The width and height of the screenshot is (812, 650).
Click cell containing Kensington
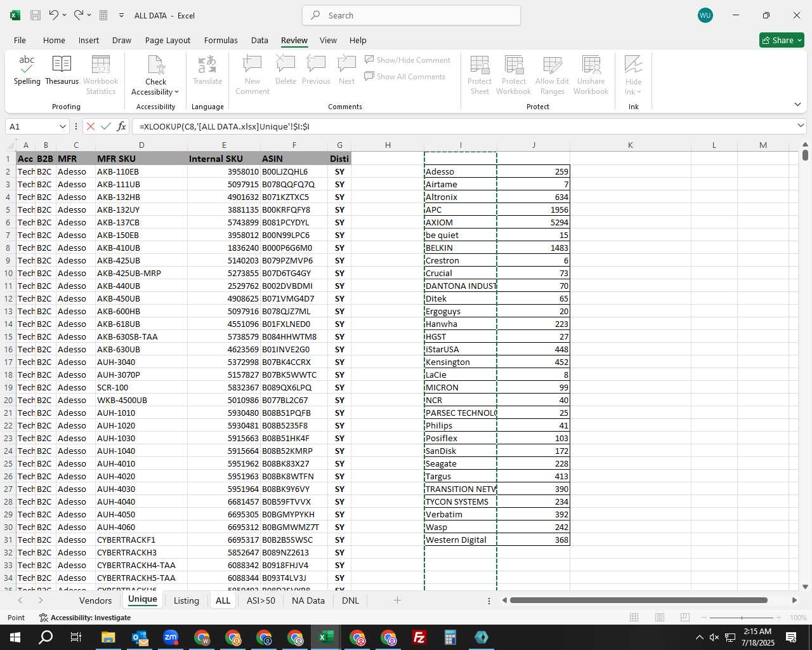[461, 362]
